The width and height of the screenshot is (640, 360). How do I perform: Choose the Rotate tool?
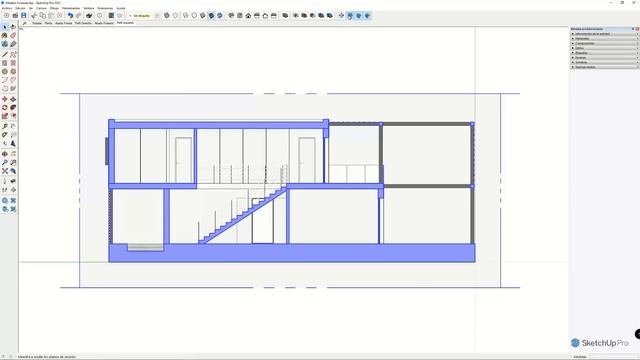pyautogui.click(x=5, y=108)
